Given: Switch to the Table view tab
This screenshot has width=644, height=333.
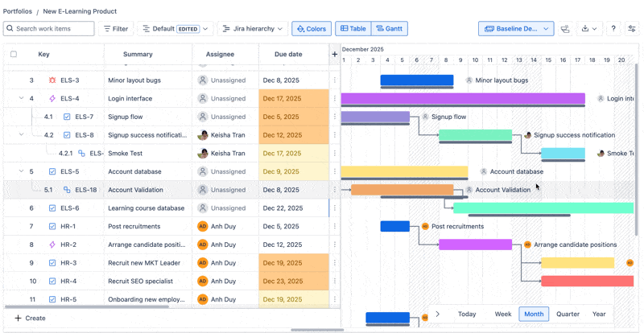Looking at the screenshot, I should click(353, 29).
